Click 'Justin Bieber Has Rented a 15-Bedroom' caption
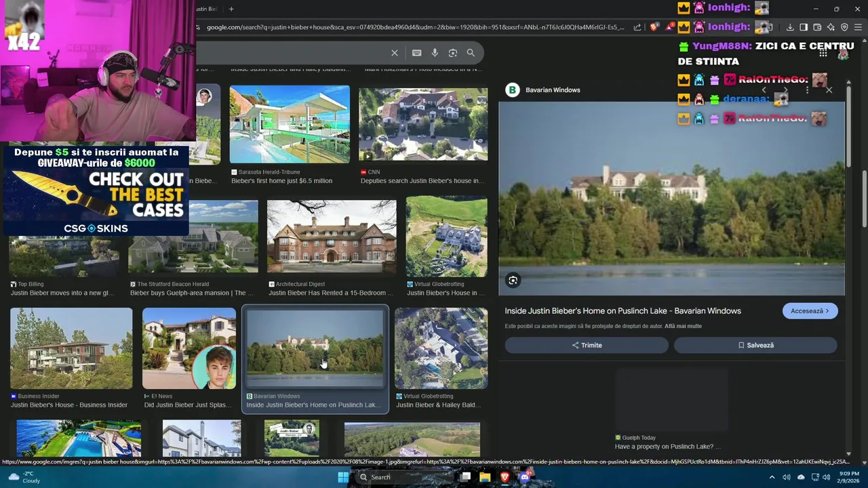868x488 pixels. (331, 293)
